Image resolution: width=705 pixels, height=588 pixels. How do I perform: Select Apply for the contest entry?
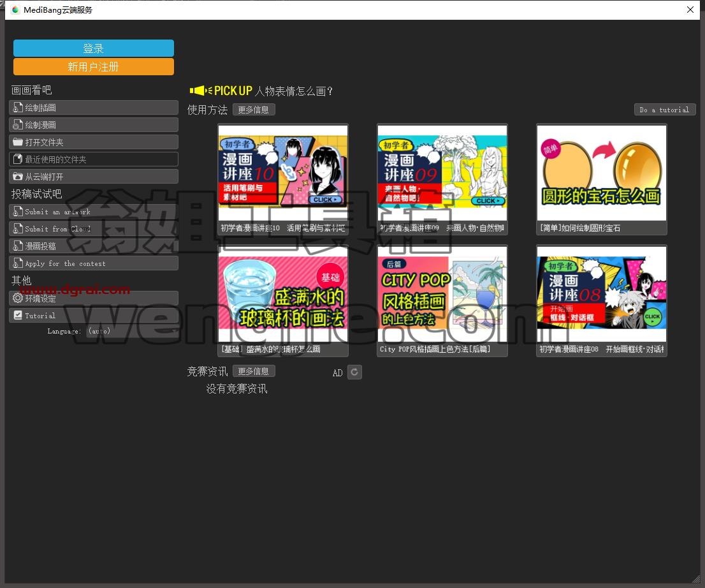coord(94,263)
